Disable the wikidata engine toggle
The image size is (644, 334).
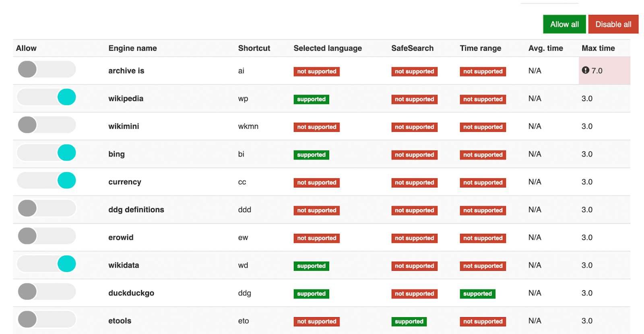click(47, 264)
